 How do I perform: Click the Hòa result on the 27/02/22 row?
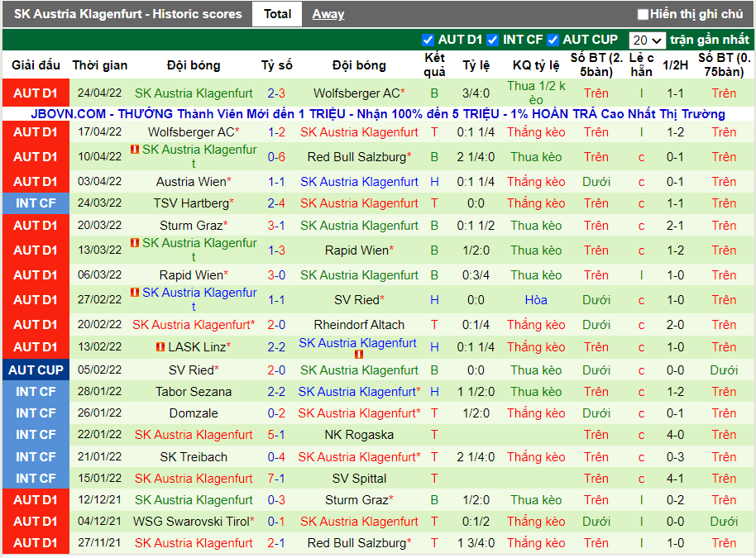click(x=536, y=300)
